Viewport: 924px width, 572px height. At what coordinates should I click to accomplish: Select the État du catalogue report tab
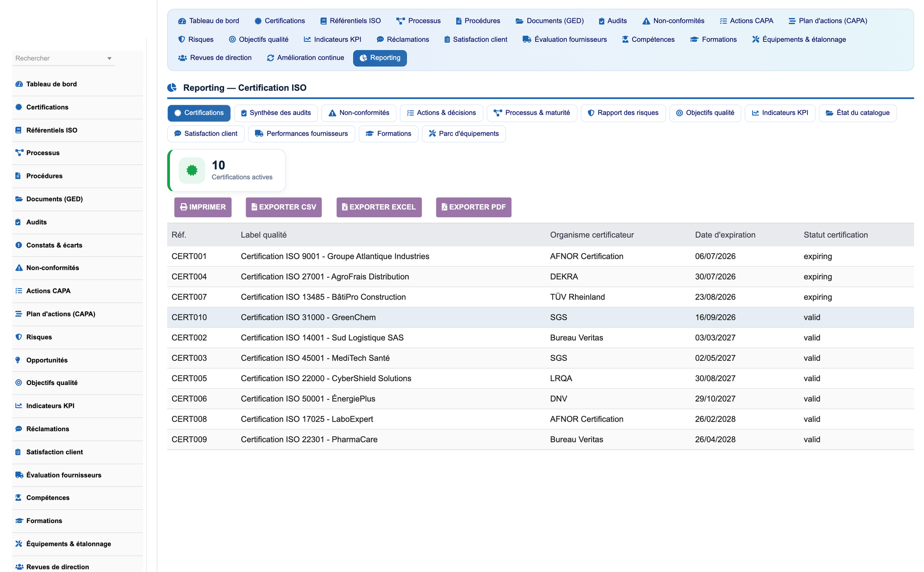[858, 113]
